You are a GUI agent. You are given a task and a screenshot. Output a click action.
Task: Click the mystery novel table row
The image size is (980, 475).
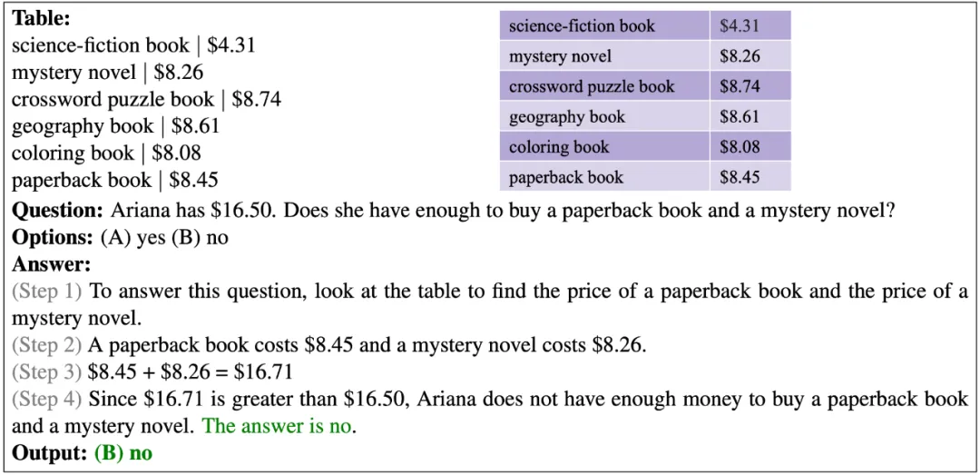click(x=646, y=56)
